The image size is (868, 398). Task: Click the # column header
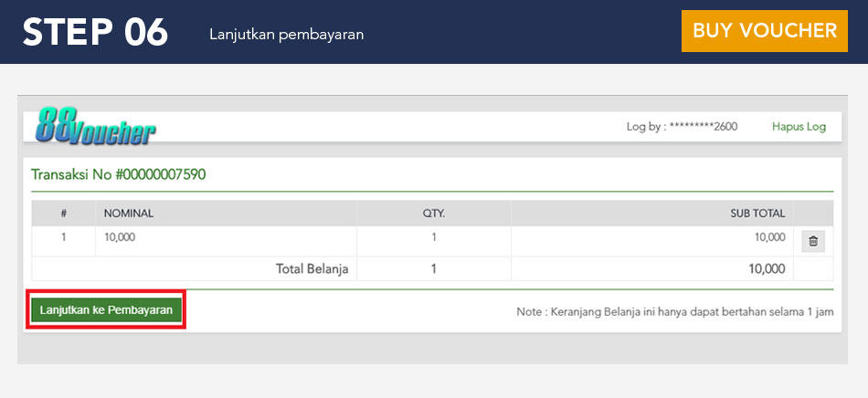(64, 214)
